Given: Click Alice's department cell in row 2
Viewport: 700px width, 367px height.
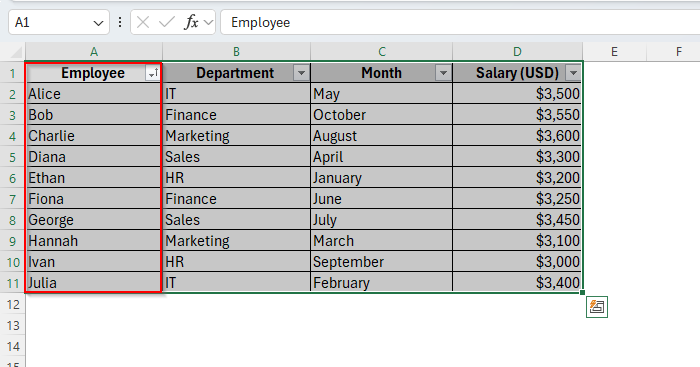Looking at the screenshot, I should tap(236, 94).
